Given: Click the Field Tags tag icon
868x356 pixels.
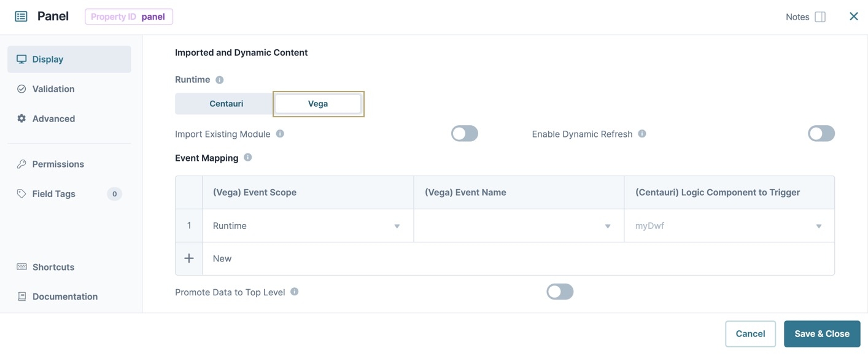Looking at the screenshot, I should coord(21,193).
